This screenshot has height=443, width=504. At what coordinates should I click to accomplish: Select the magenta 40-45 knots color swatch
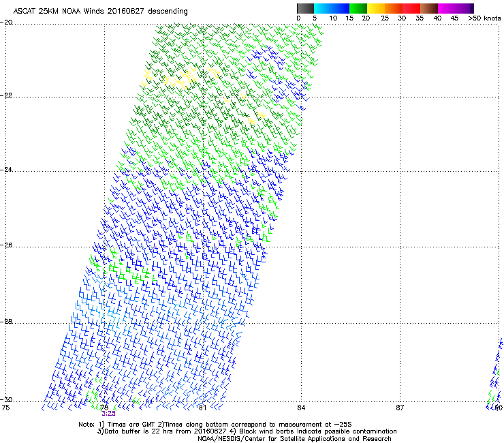(447, 8)
